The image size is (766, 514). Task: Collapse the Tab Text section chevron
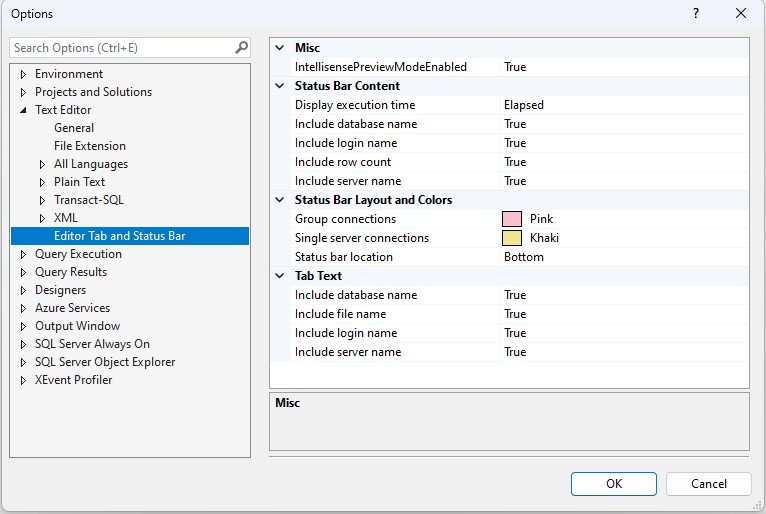[x=280, y=276]
